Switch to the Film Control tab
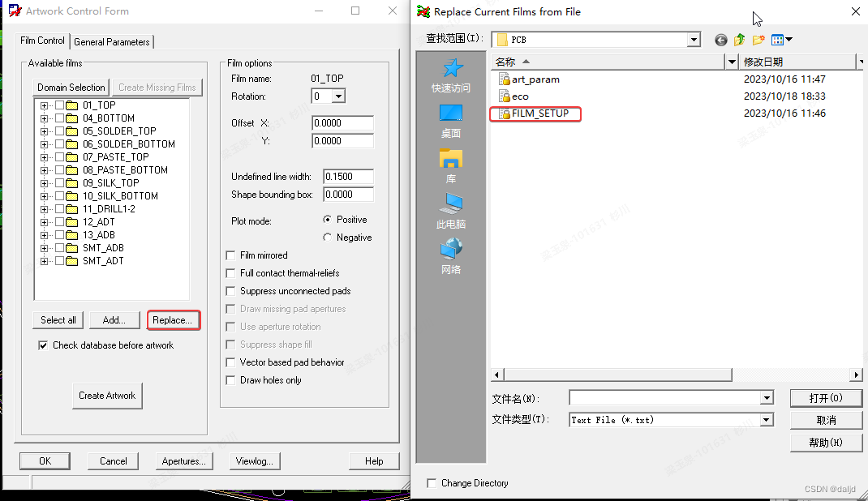This screenshot has height=501, width=868. 42,41
